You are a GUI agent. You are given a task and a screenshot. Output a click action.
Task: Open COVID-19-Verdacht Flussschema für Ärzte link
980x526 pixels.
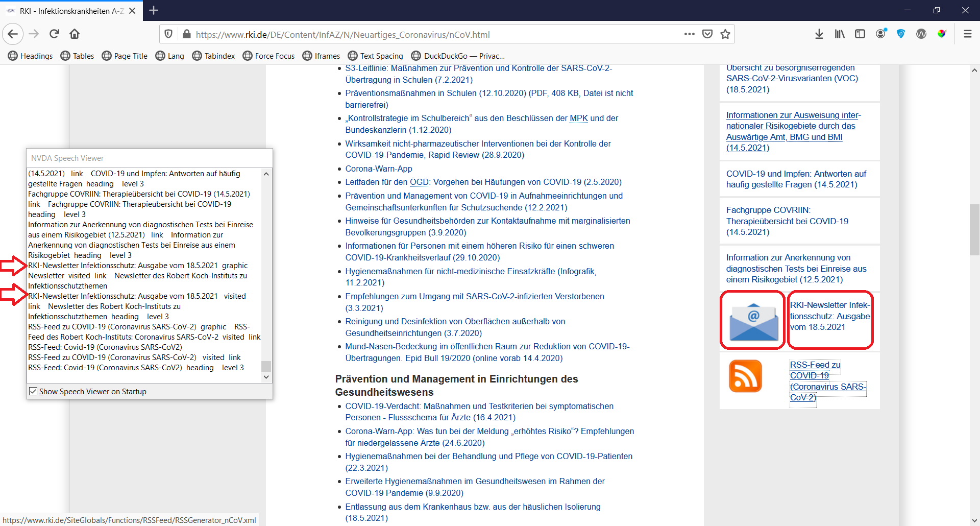(479, 412)
